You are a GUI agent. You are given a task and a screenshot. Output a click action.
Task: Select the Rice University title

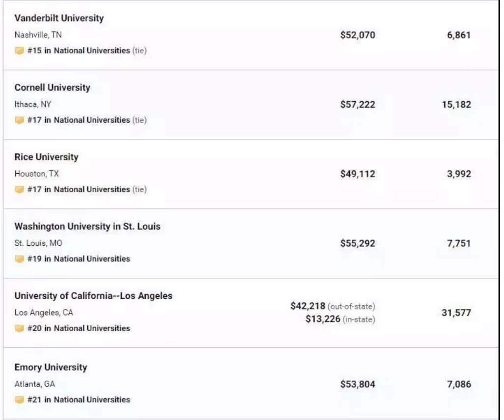pos(46,157)
